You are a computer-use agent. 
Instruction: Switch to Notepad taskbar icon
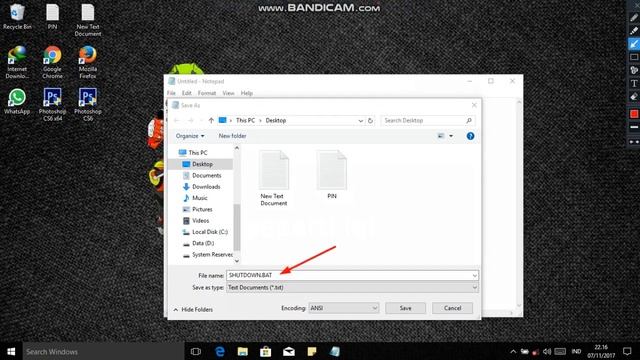335,351
